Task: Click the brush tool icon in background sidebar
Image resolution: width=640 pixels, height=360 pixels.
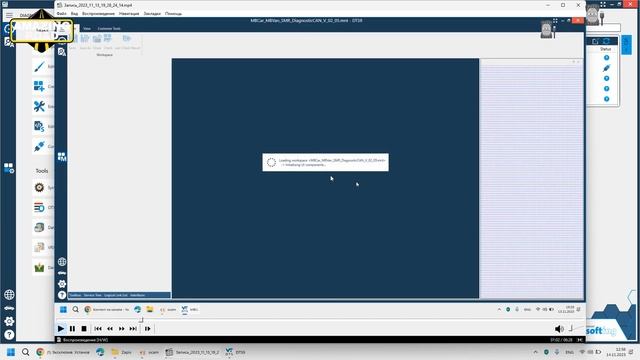Action: click(39, 66)
